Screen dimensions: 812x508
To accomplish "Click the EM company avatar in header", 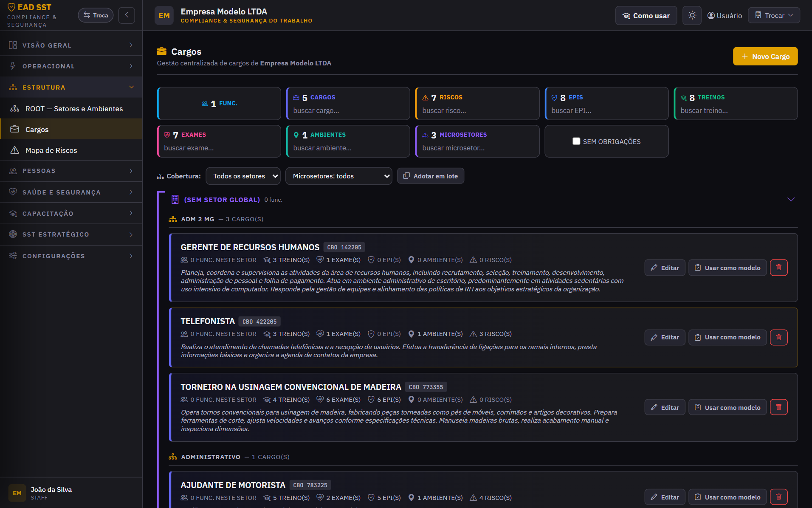I will pyautogui.click(x=164, y=16).
